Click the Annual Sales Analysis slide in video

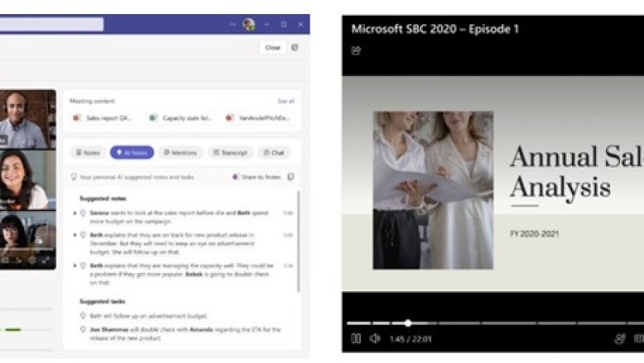493,184
